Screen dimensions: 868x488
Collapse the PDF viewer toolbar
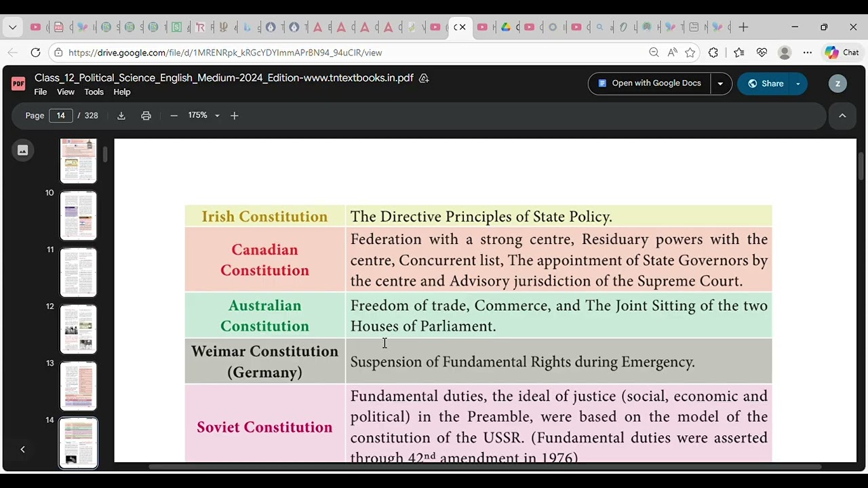coord(842,116)
